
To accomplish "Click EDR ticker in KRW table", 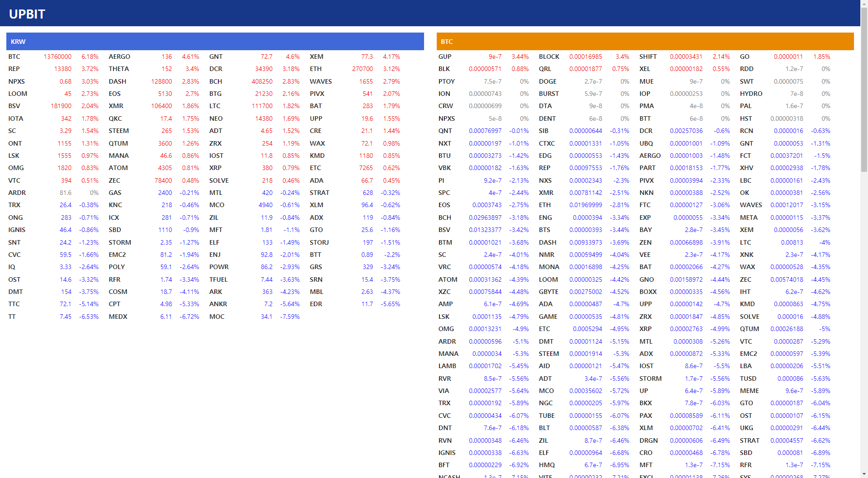I will [316, 304].
